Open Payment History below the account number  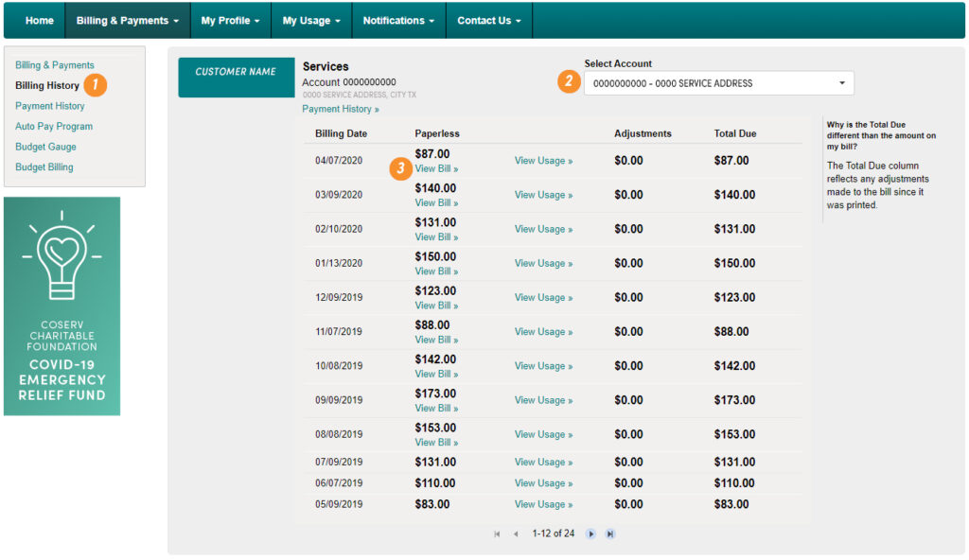tap(338, 109)
